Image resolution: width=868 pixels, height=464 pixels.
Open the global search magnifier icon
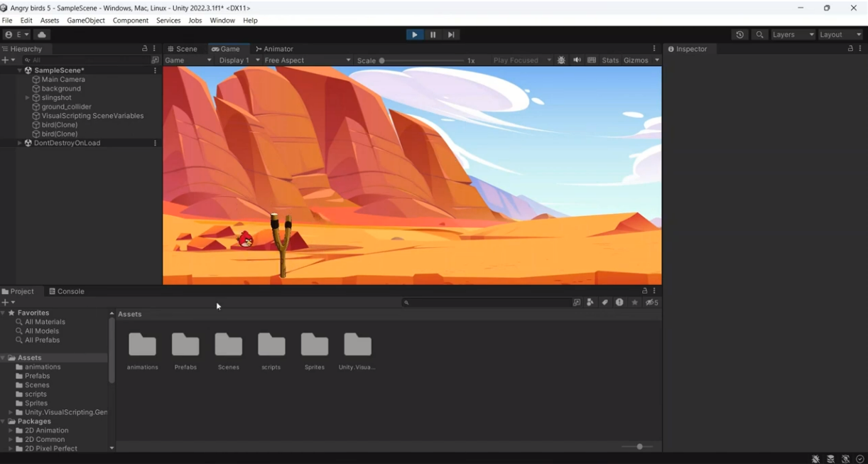pos(760,35)
